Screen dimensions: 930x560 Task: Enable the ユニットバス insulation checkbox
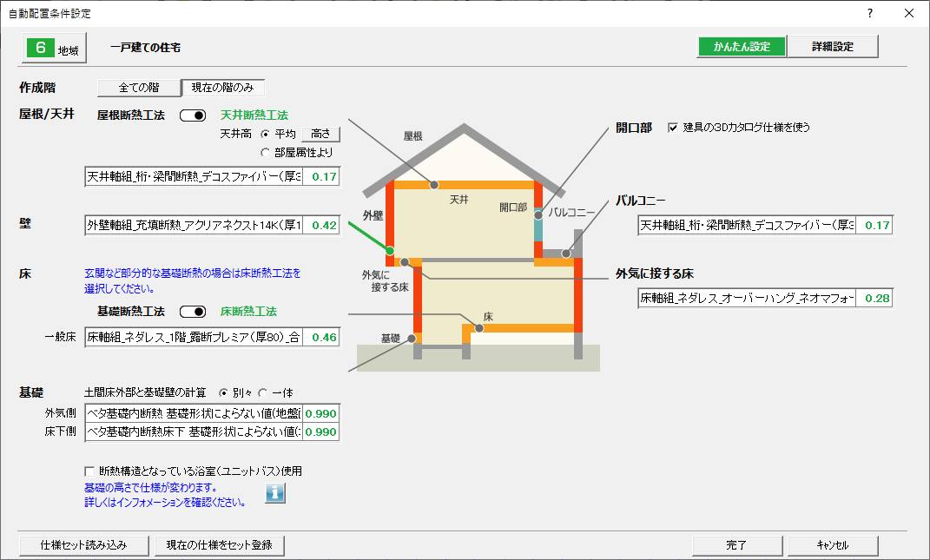click(x=89, y=471)
